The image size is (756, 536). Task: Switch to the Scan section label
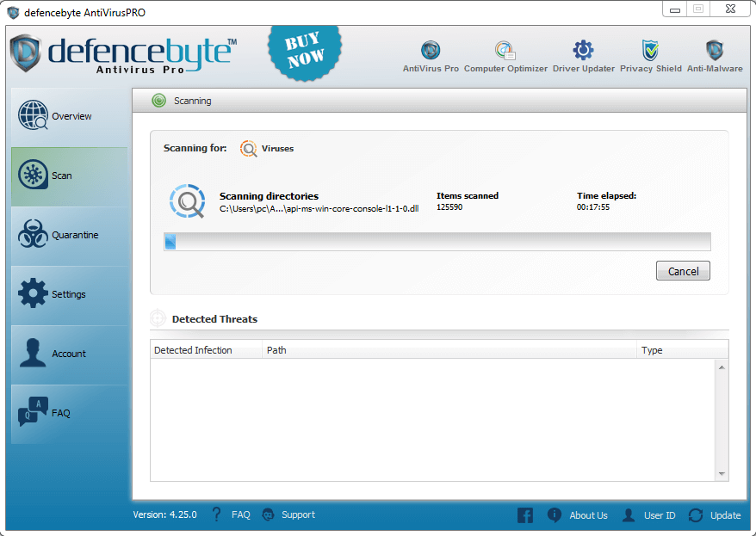pos(62,176)
